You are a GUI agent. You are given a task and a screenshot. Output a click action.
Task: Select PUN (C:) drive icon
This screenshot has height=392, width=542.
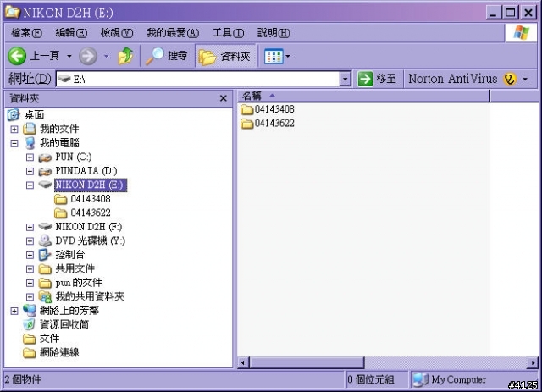click(45, 157)
